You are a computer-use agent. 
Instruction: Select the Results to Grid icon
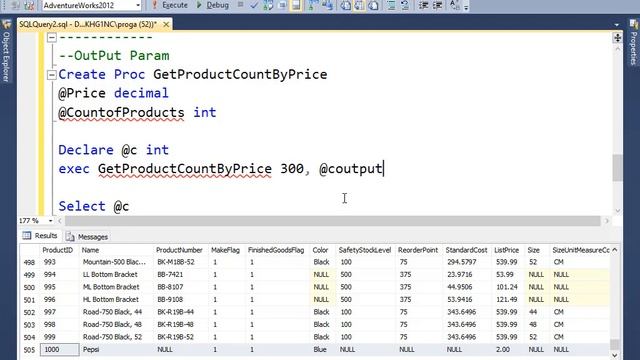click(x=359, y=5)
